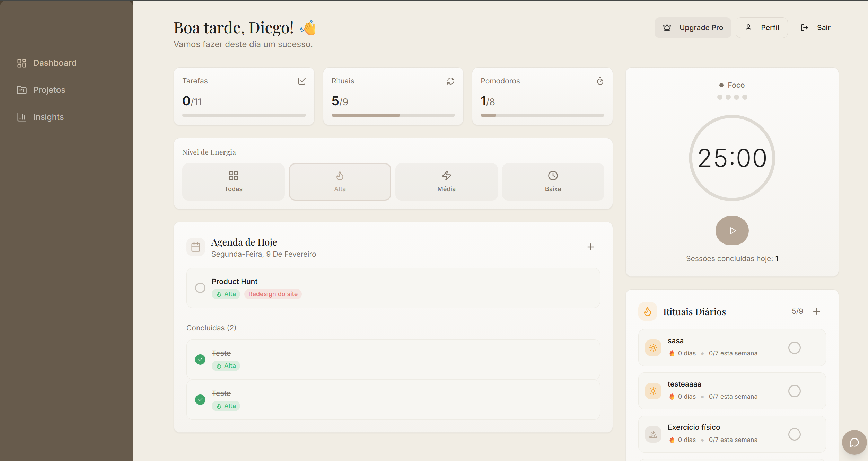
Task: Open the Projetos section in the sidebar
Action: click(x=49, y=90)
